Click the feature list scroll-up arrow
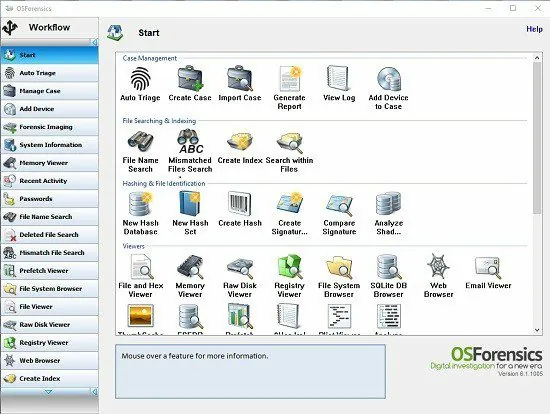The width and height of the screenshot is (550, 414). pos(537,57)
